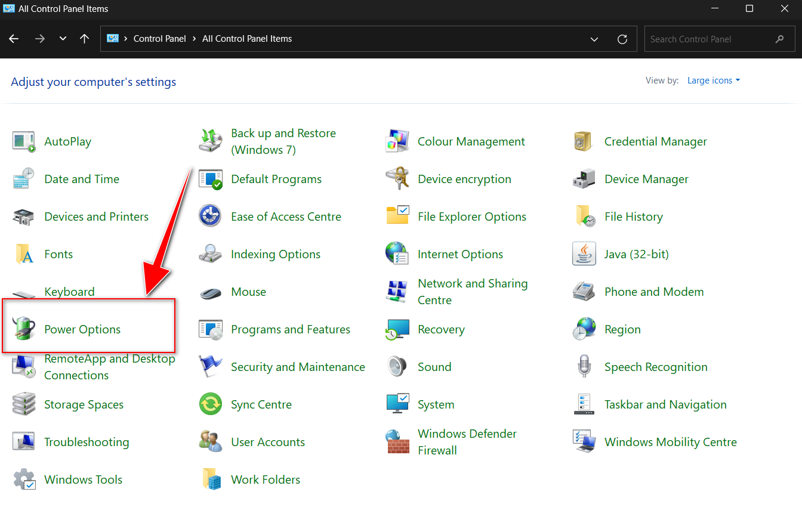Open the Storage Spaces icon
The width and height of the screenshot is (802, 532).
point(24,405)
